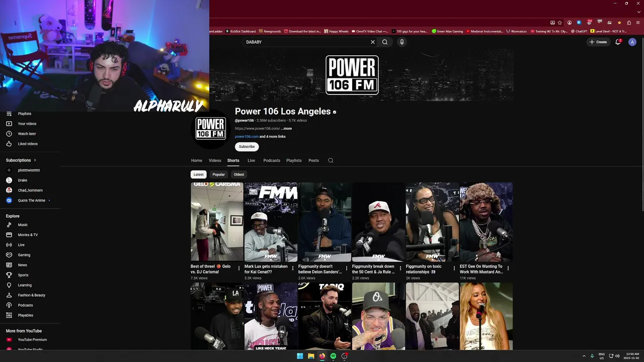Open the Green Man Gaming bookmark
Image resolution: width=644 pixels, height=362 pixels.
pyautogui.click(x=447, y=31)
